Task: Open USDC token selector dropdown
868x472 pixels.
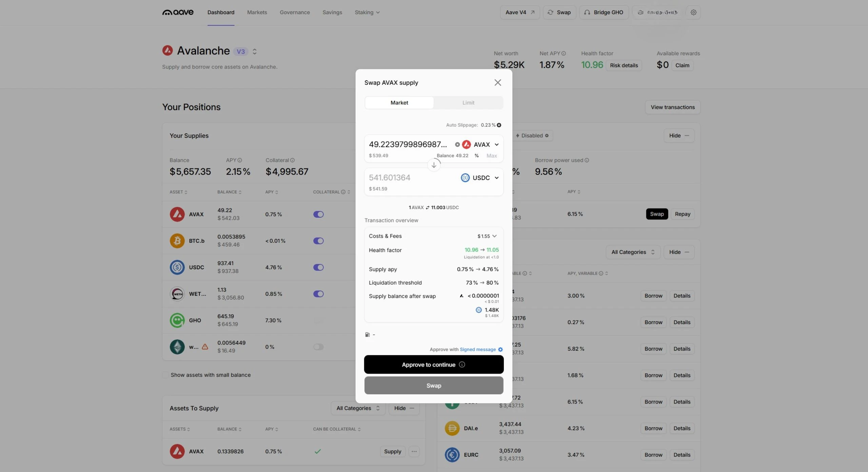Action: (x=480, y=178)
